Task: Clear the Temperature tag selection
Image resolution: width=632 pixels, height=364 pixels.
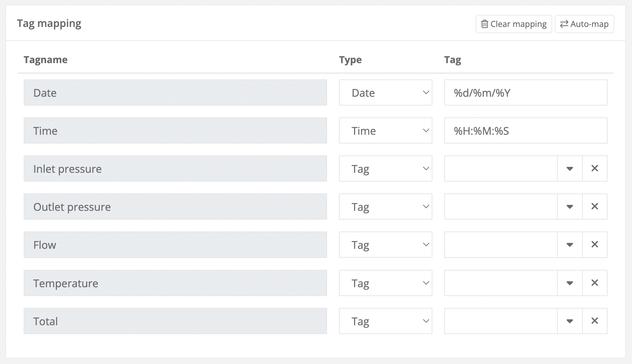Action: [595, 283]
